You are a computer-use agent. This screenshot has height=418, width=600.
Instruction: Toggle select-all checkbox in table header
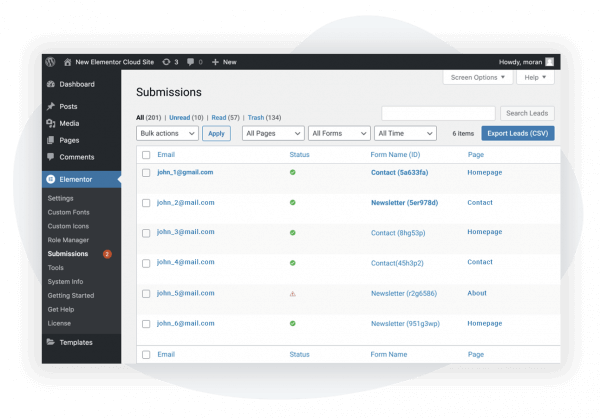coord(147,155)
